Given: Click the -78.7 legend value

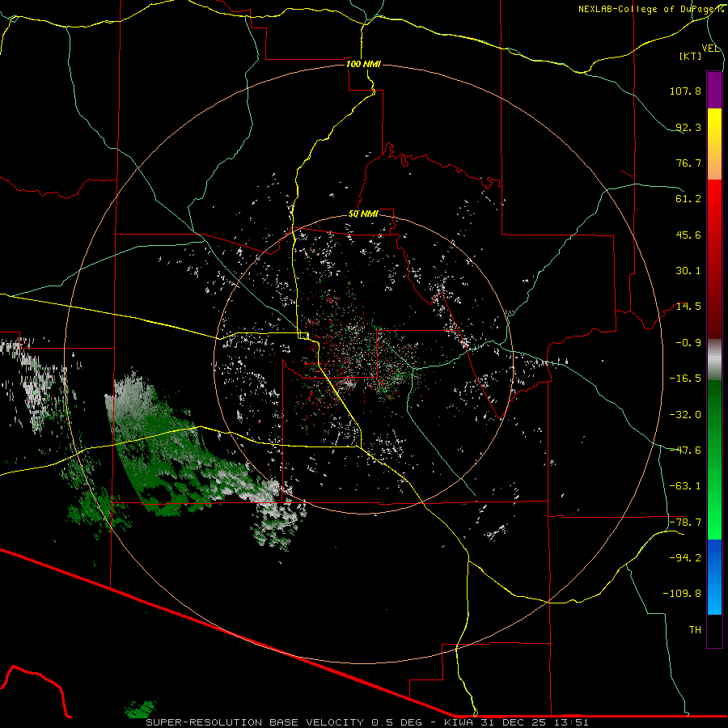Looking at the screenshot, I should (x=685, y=523).
